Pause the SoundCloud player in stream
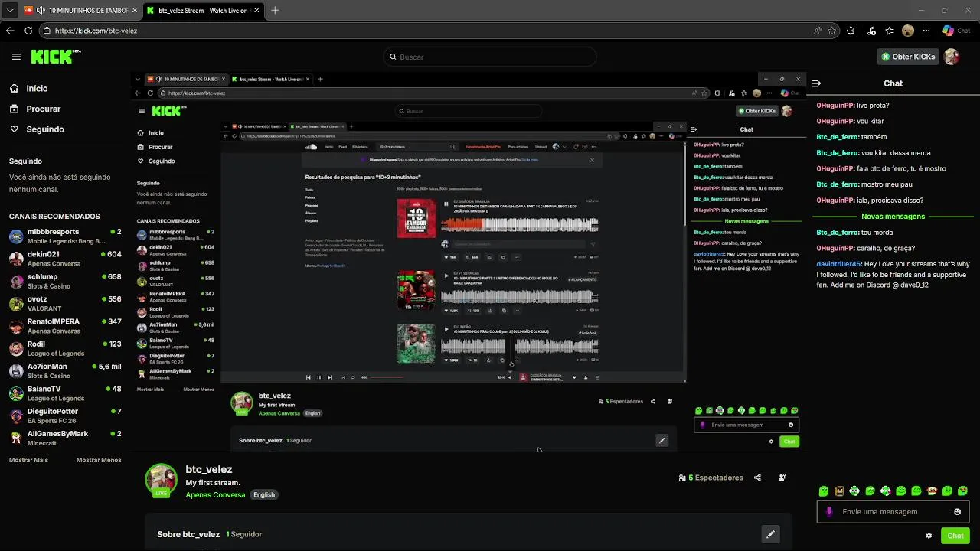The image size is (980, 551). (x=318, y=377)
